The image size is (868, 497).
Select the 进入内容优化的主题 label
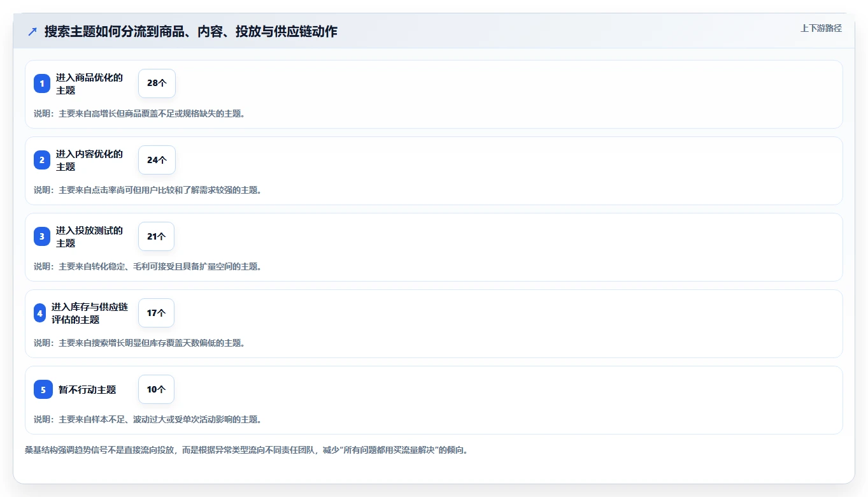[x=89, y=160]
